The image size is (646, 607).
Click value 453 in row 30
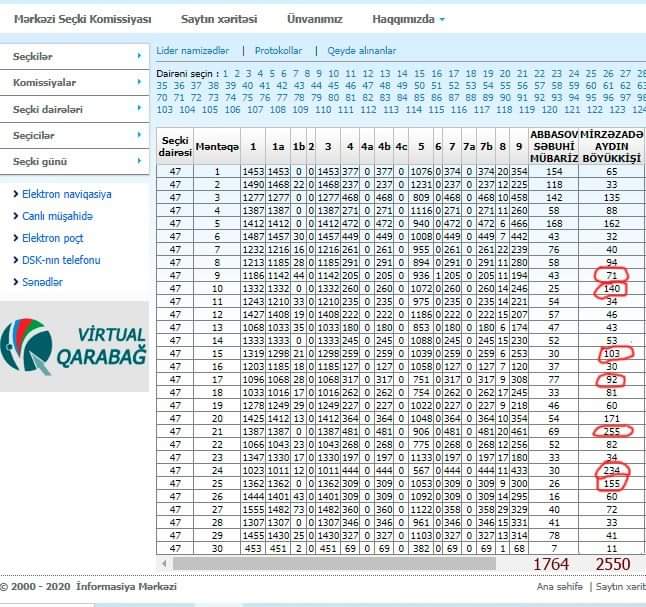tap(253, 548)
